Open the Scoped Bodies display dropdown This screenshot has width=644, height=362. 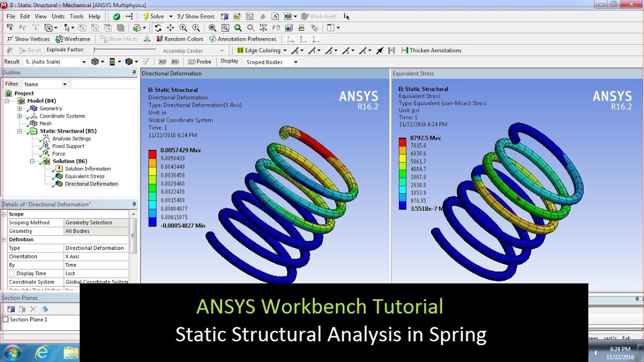[295, 62]
